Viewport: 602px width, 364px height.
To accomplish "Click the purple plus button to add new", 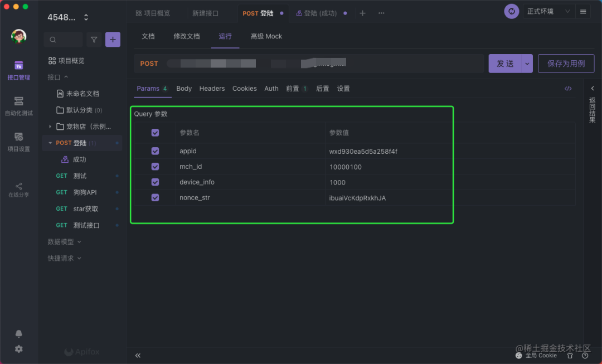I will [x=113, y=40].
